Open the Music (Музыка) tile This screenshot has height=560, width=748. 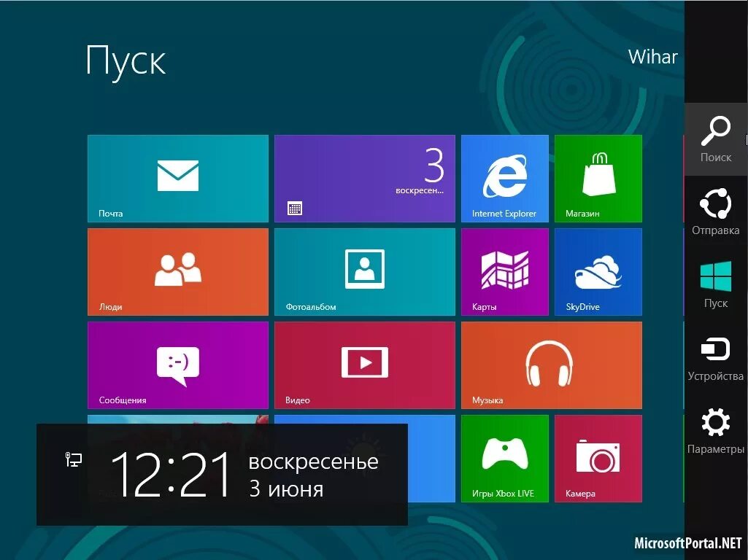pos(552,365)
